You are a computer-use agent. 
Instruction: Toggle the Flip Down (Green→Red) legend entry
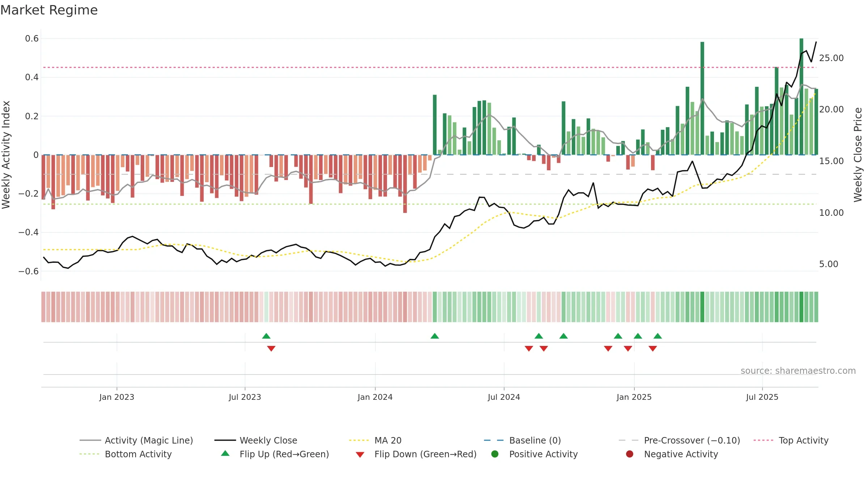pyautogui.click(x=416, y=454)
